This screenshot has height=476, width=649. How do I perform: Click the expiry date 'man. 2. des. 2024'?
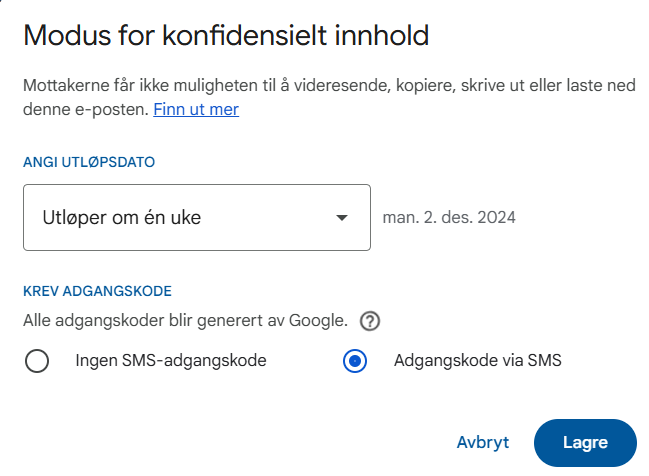tap(449, 217)
